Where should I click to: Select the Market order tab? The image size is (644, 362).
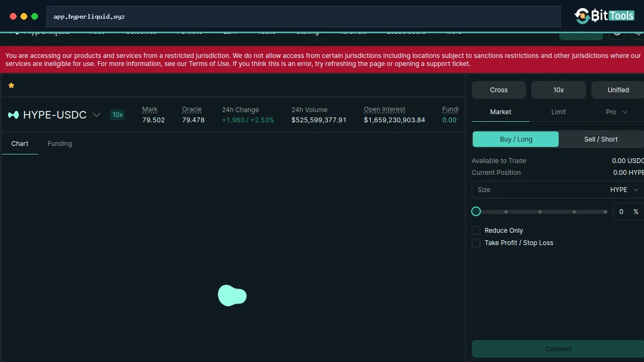(501, 112)
